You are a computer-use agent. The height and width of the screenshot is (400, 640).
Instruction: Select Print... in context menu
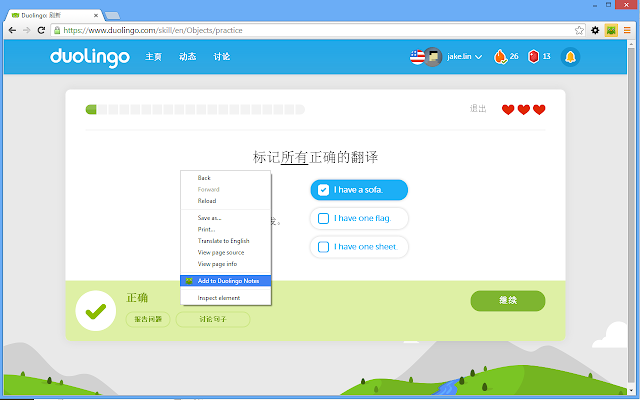(x=225, y=229)
